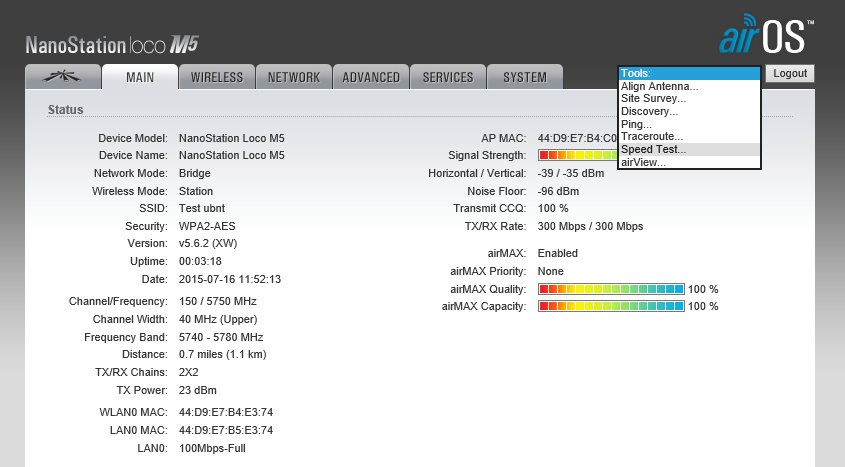Viewport: 845px width, 467px height.
Task: Launch airView from Tools dropdown
Action: pos(644,162)
